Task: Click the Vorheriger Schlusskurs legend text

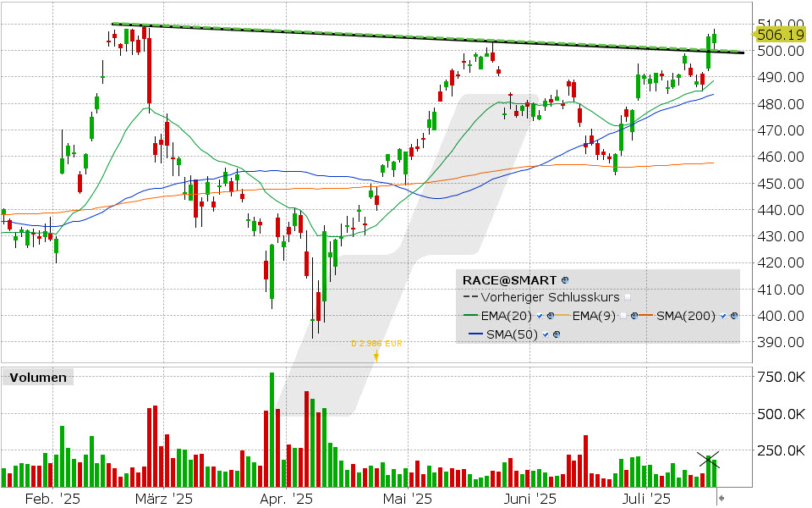Action: 550,297
